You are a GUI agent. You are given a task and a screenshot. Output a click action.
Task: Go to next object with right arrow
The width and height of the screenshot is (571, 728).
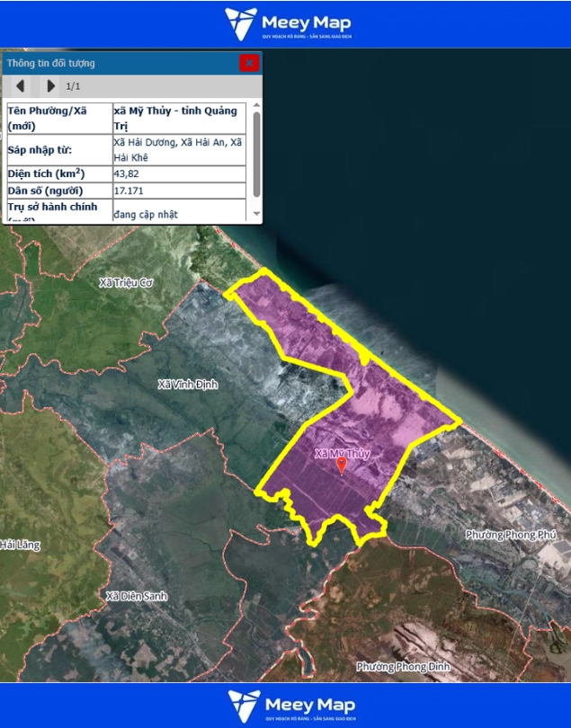coord(50,86)
